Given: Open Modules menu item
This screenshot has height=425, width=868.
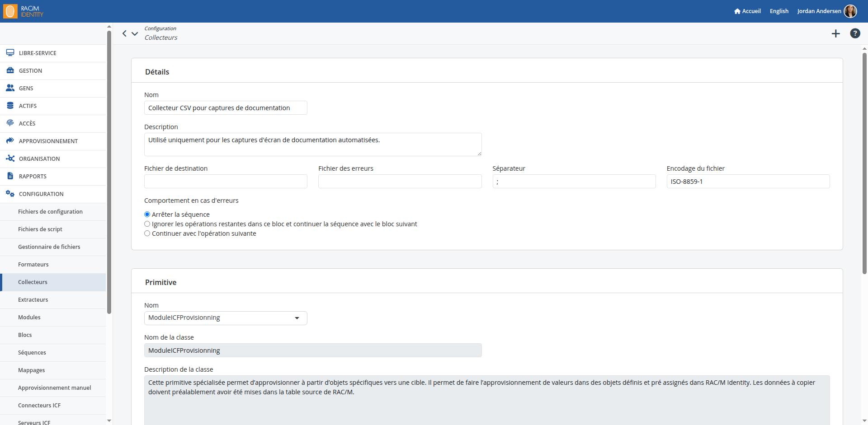Looking at the screenshot, I should 53,318.
